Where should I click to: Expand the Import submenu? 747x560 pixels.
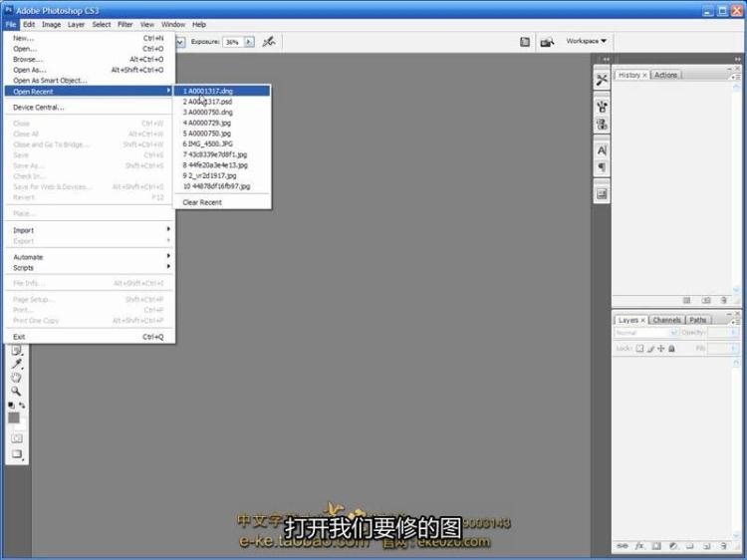[88, 230]
